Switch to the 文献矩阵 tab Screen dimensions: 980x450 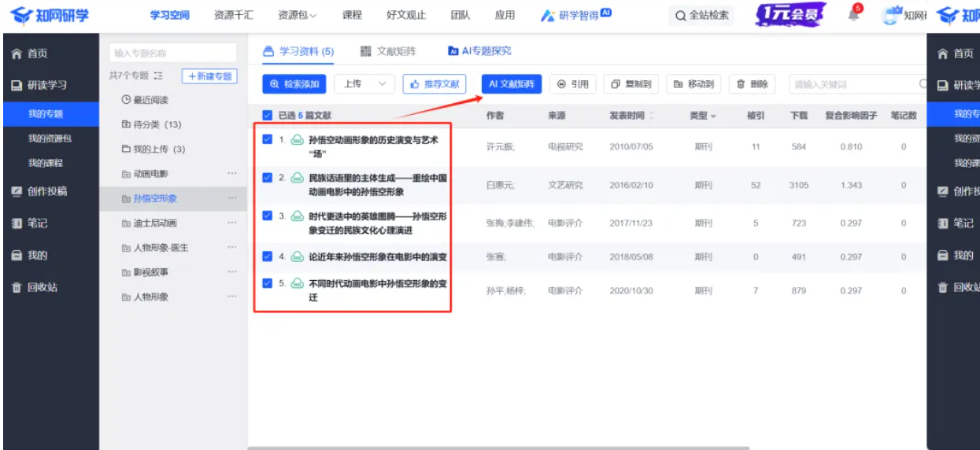coord(388,51)
